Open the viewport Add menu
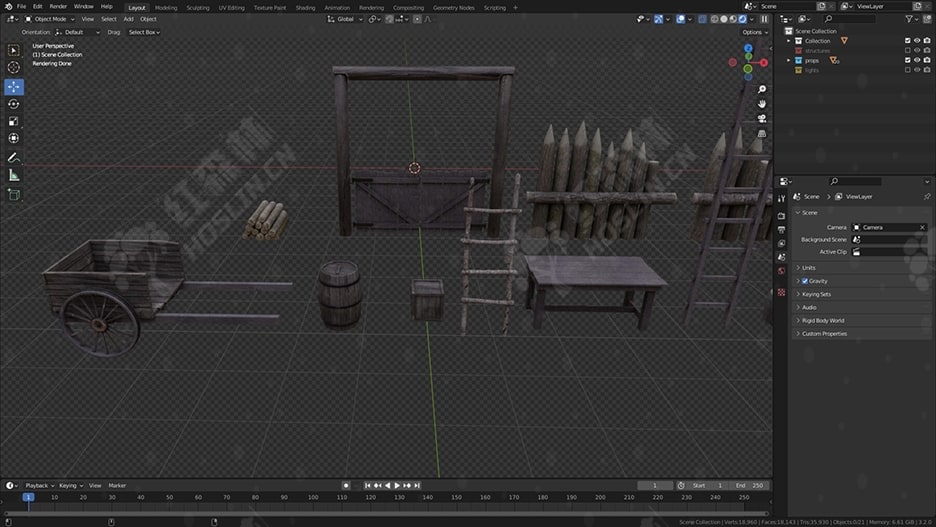Image resolution: width=936 pixels, height=527 pixels. (128, 19)
